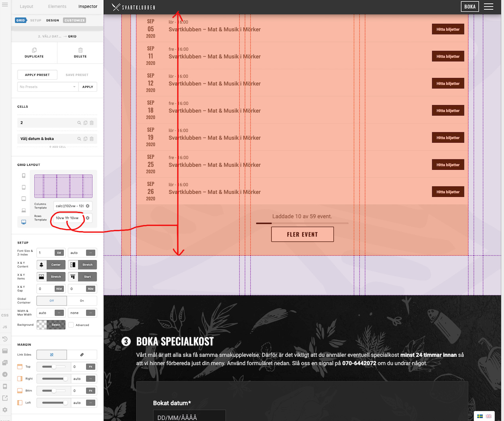The width and height of the screenshot is (504, 421).
Task: Switch to the Elements tab
Action: click(x=57, y=6)
